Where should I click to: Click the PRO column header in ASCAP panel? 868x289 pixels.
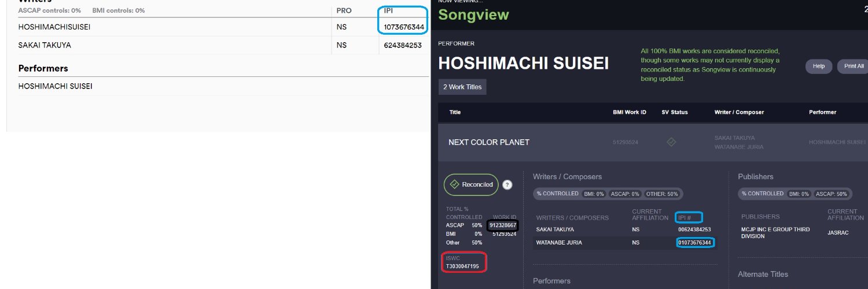pyautogui.click(x=344, y=10)
